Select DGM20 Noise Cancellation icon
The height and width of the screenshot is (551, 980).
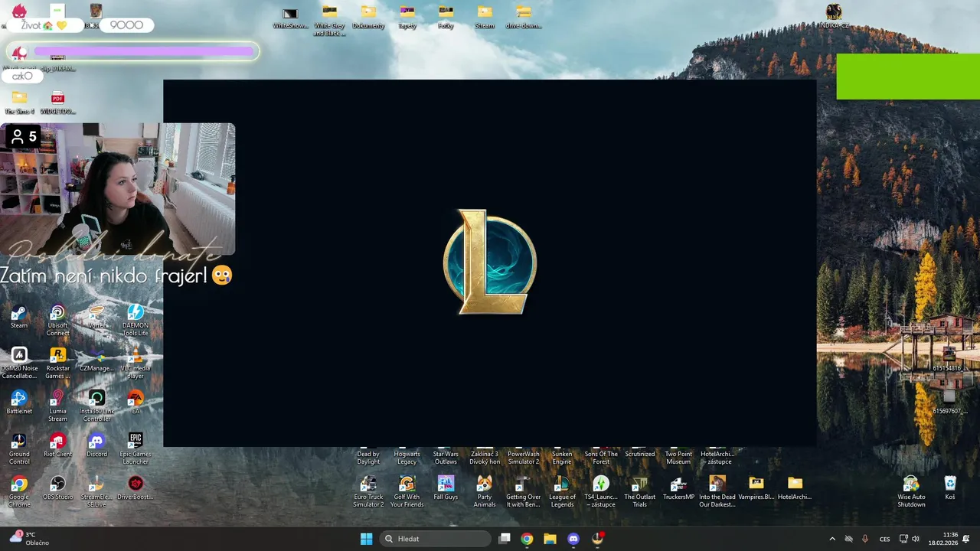19,364
